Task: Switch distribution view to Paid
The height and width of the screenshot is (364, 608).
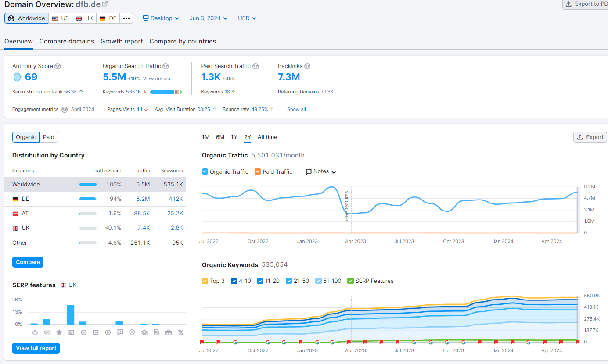Action: [x=49, y=137]
